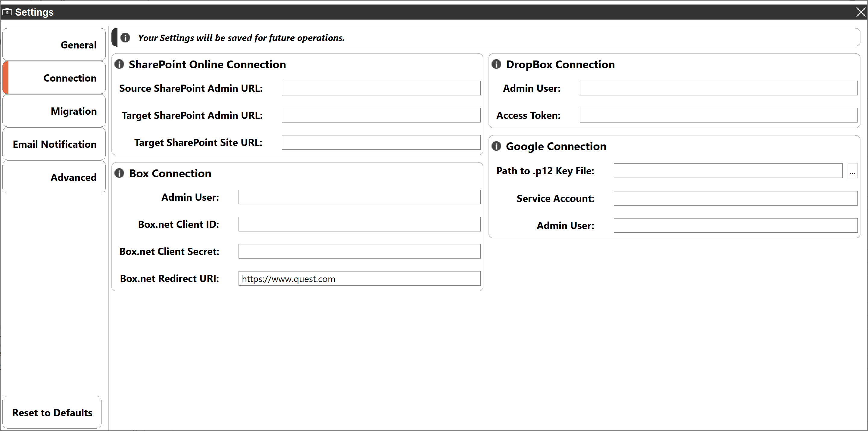This screenshot has width=868, height=431.
Task: Click the info icon beside Google Connection
Action: pos(496,146)
